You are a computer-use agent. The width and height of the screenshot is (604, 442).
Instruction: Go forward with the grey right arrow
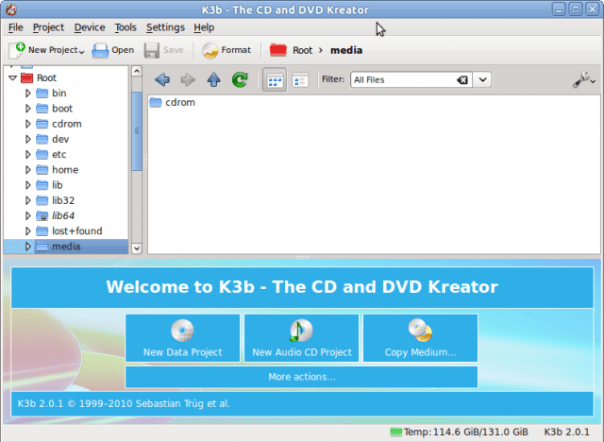coord(188,80)
